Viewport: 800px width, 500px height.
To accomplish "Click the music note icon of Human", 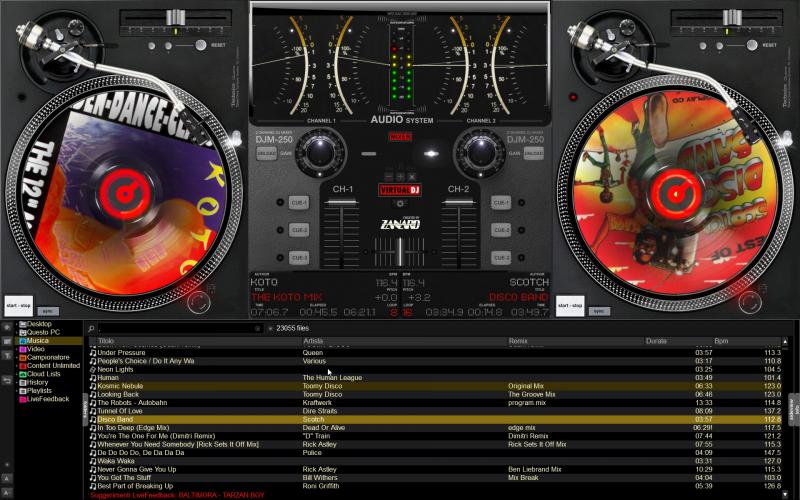I will click(x=93, y=378).
